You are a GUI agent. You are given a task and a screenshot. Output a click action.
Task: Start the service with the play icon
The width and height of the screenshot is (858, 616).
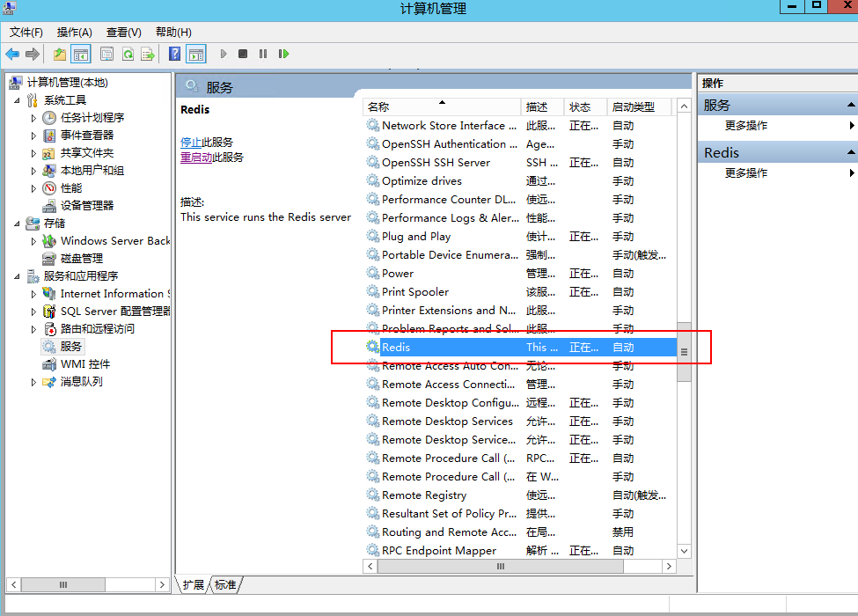[x=223, y=54]
